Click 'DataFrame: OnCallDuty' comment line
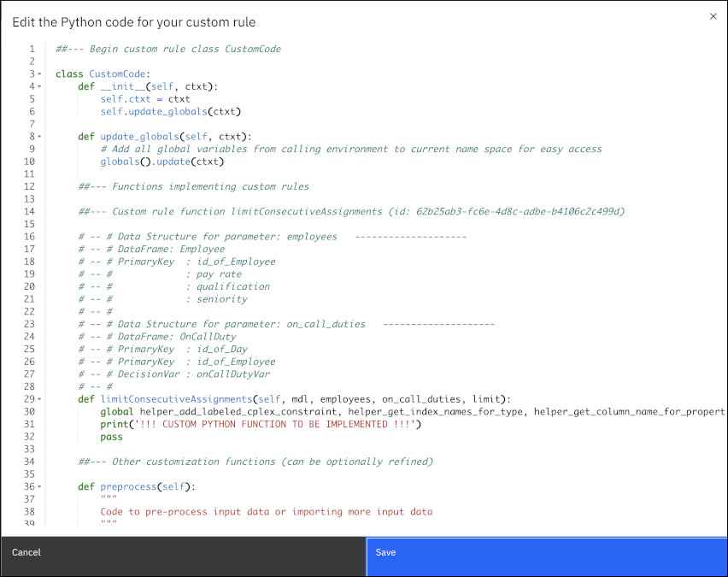 157,336
